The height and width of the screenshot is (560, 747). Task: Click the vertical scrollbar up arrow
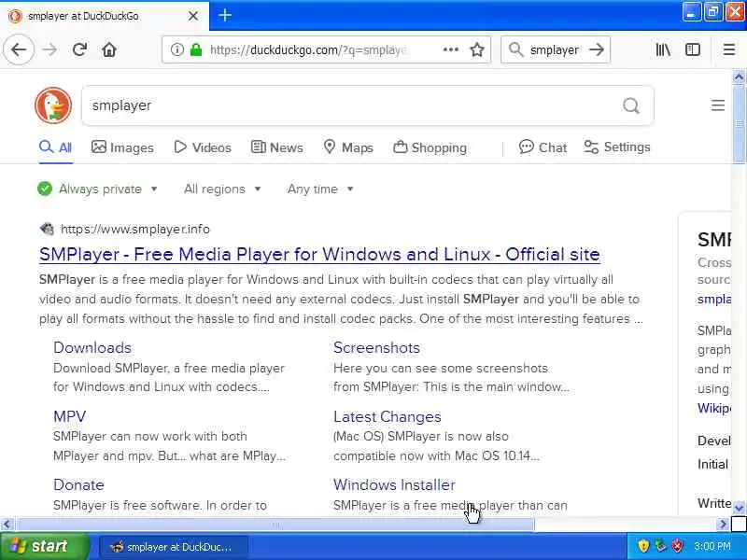(x=739, y=77)
